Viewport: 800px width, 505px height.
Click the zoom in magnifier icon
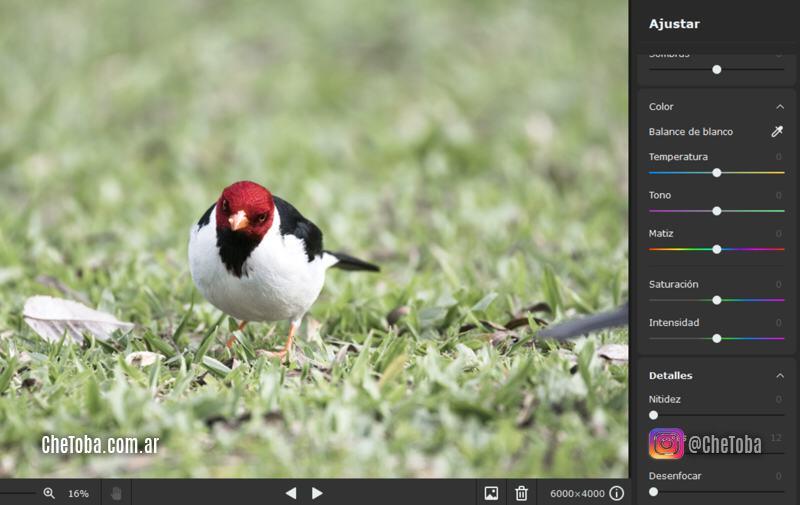pyautogui.click(x=49, y=493)
